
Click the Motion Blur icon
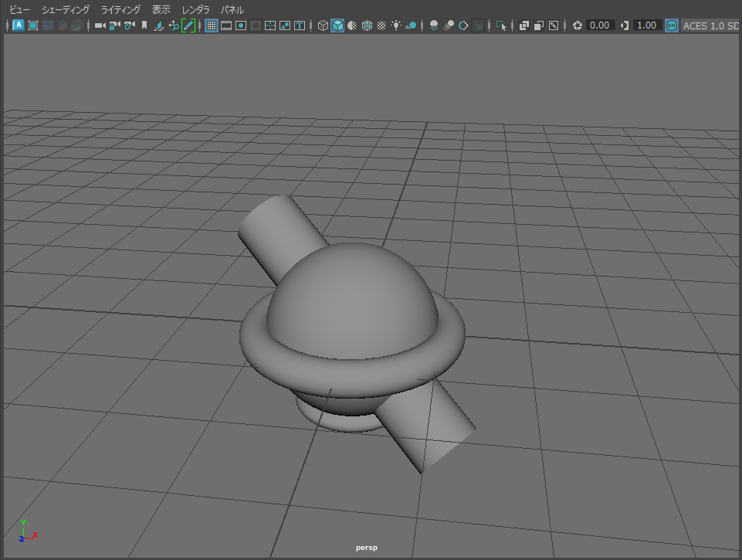coord(449,25)
